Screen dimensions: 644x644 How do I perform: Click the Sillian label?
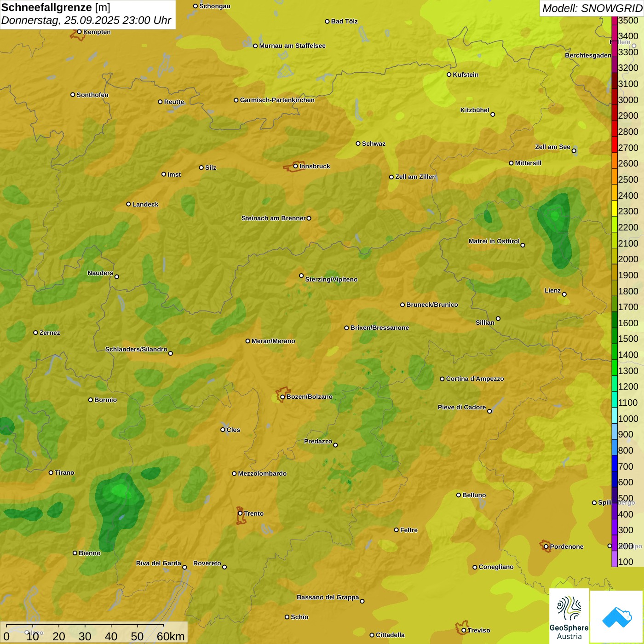coord(485,322)
